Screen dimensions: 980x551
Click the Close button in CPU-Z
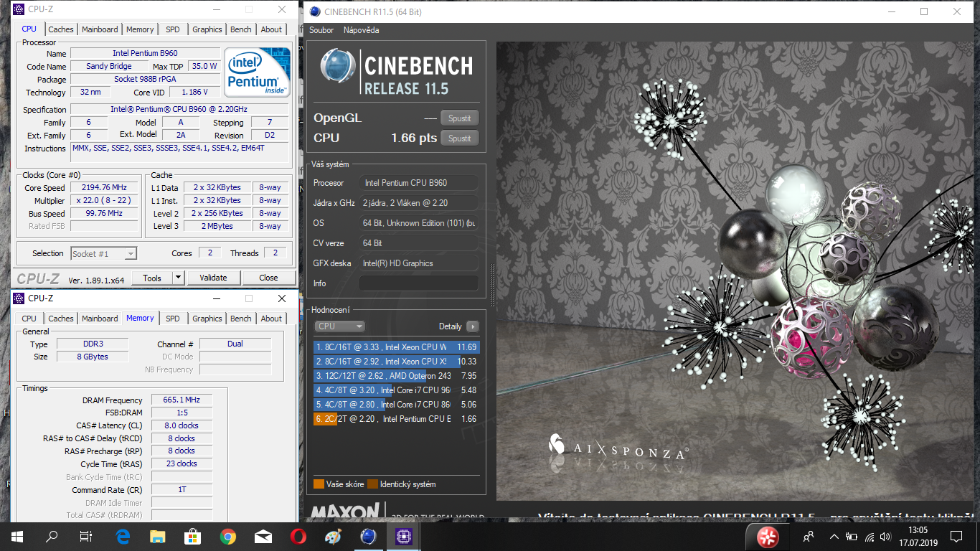(x=269, y=278)
